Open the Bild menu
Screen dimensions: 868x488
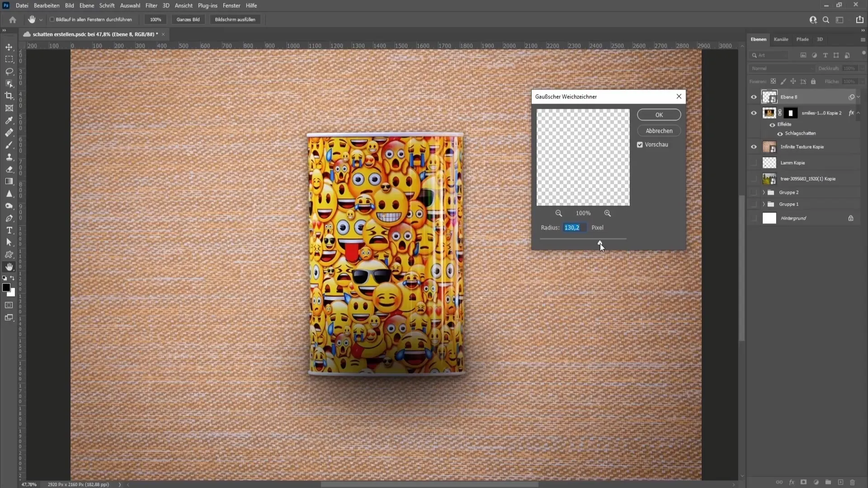(x=69, y=5)
